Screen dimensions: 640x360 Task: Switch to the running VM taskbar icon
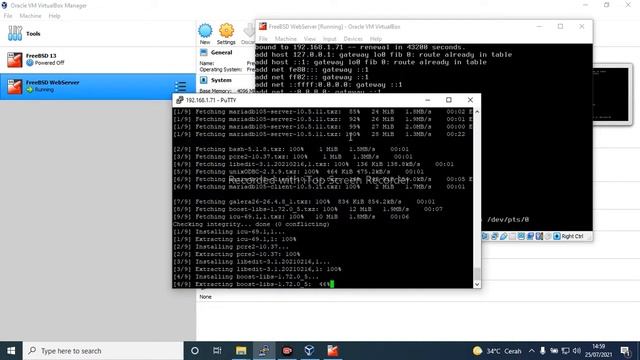pyautogui.click(x=333, y=351)
